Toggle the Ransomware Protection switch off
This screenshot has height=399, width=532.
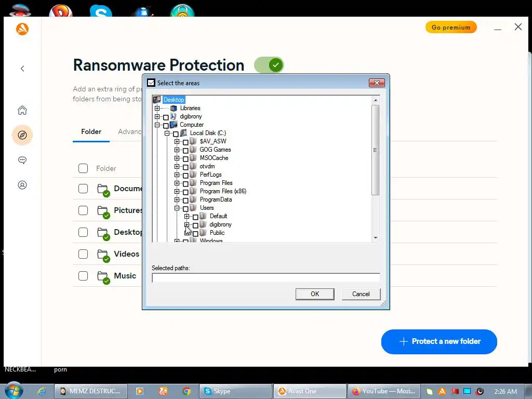[x=269, y=65]
